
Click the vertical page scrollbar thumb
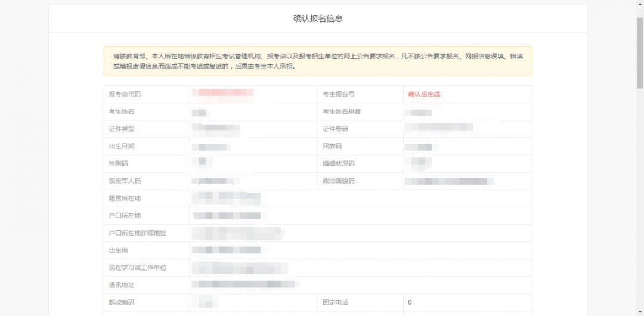tap(640, 54)
